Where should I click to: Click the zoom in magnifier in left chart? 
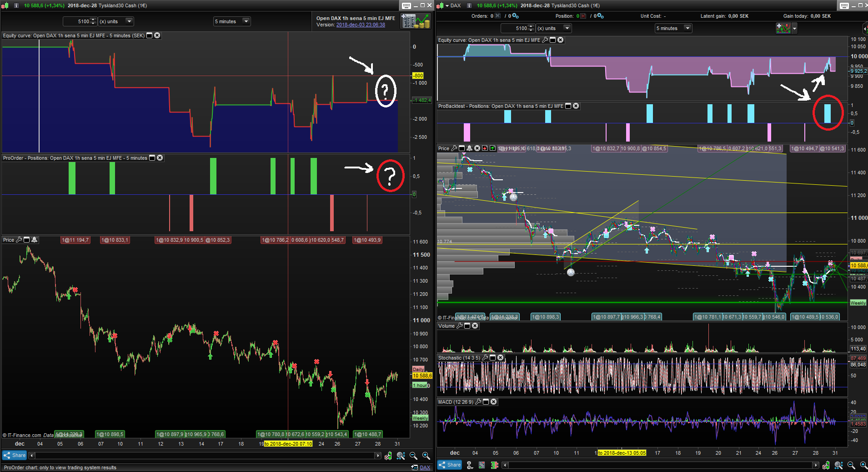coord(426,456)
